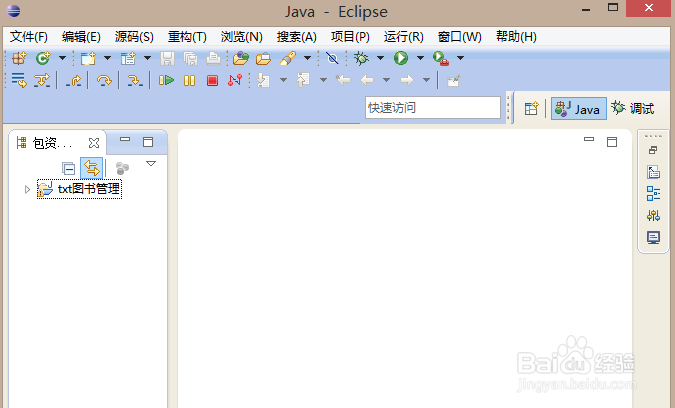Screen dimensions: 675x408
Task: Click the Search flashlight icon
Action: coord(288,58)
